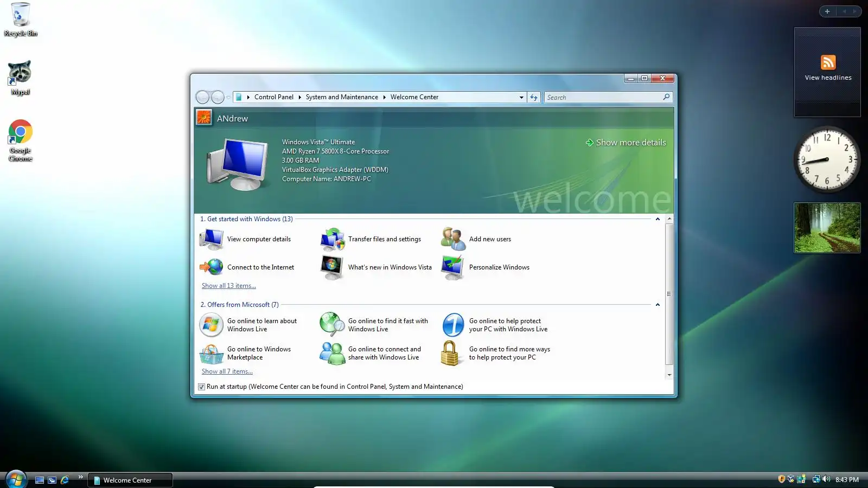Image resolution: width=868 pixels, height=488 pixels.
Task: Click the ANdrew user account picture
Action: 204,118
